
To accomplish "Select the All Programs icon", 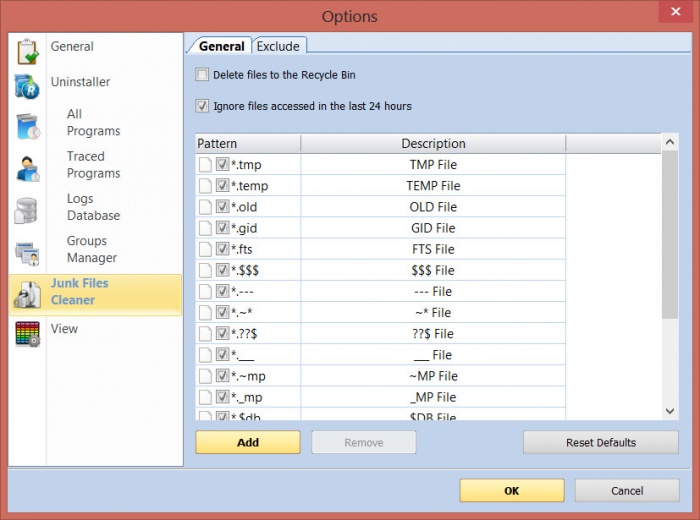I will (27, 126).
